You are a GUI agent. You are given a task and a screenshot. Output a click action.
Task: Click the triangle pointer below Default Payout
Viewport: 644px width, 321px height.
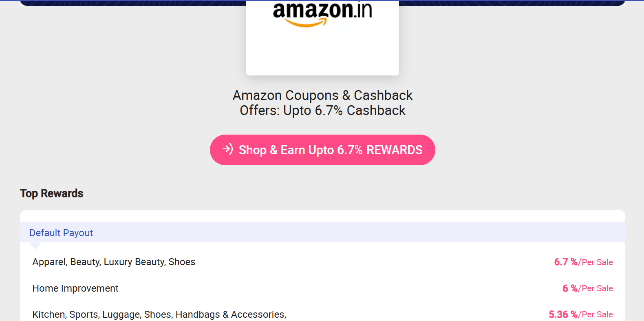click(35, 246)
